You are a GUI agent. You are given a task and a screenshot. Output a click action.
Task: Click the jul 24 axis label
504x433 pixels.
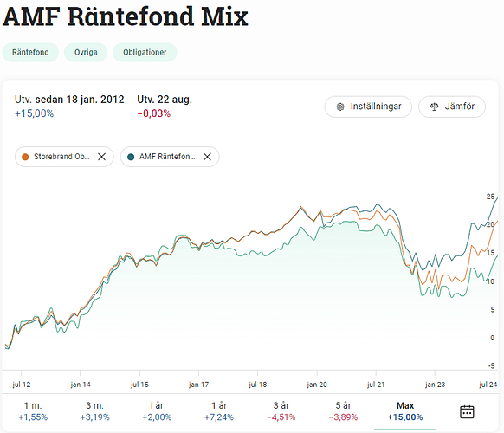pos(488,385)
